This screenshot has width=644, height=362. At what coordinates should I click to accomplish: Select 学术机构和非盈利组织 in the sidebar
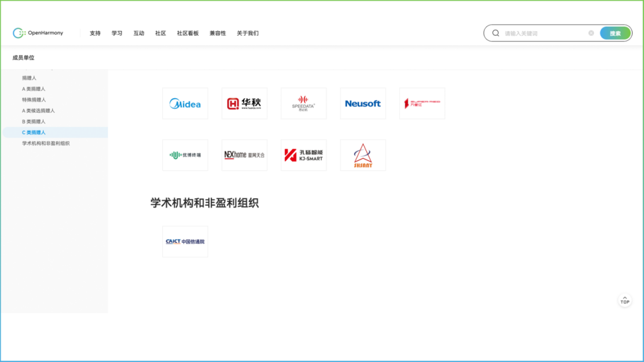coord(46,143)
